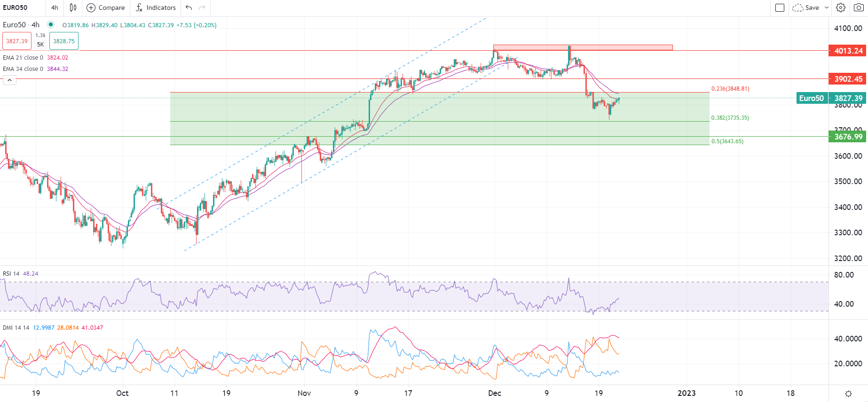Image resolution: width=868 pixels, height=402 pixels.
Task: Select the EMA 21 close legend entry
Action: pos(23,58)
